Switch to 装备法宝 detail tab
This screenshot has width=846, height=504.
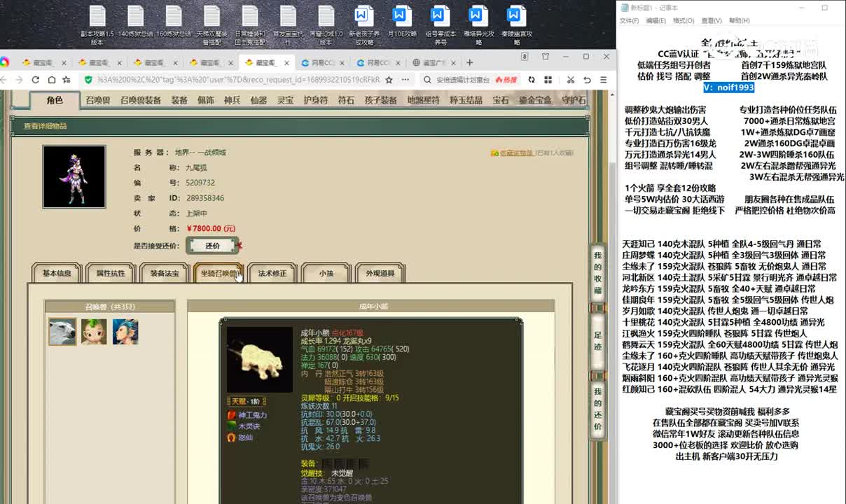coord(165,273)
